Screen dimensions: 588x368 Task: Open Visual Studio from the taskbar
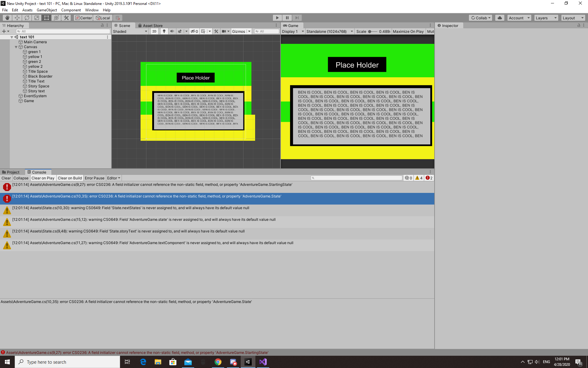coord(263,362)
